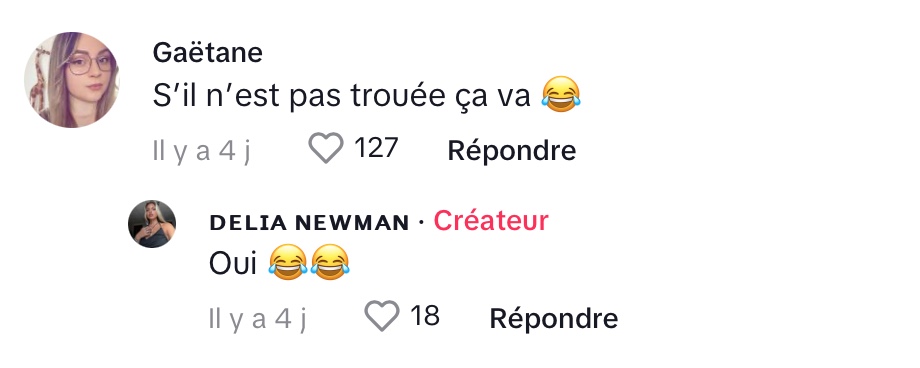920x368 pixels.
Task: Click the laughing emoji in Gaëtane's comment
Action: 561,94
